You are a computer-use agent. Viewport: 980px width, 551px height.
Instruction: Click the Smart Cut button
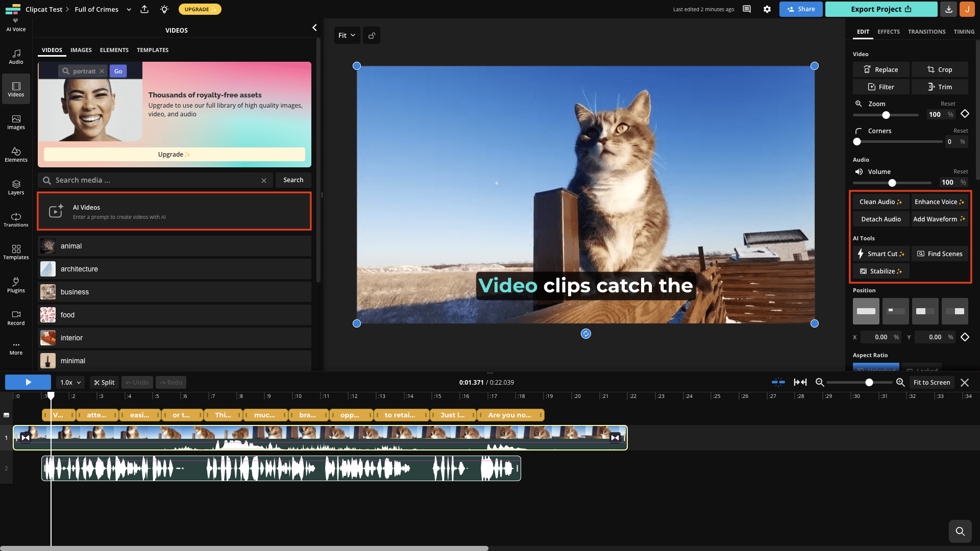point(881,254)
